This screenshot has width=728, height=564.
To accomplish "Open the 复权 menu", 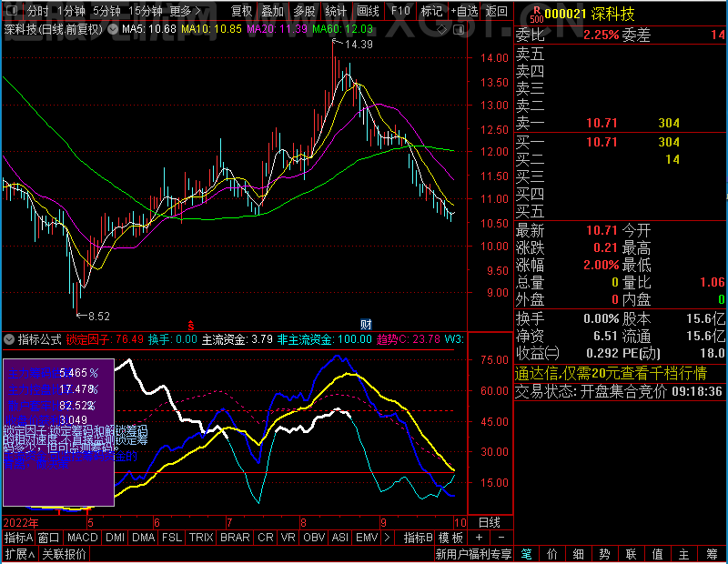I will click(241, 11).
